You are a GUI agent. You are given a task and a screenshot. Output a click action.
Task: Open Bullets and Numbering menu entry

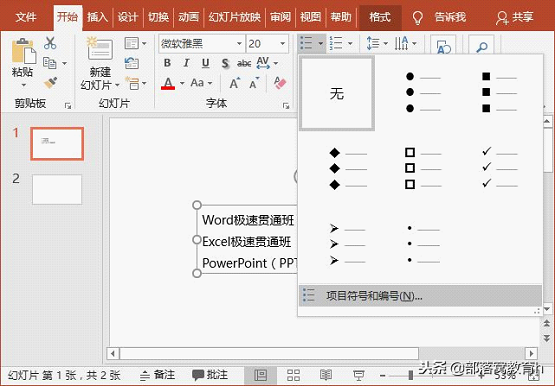(x=420, y=296)
